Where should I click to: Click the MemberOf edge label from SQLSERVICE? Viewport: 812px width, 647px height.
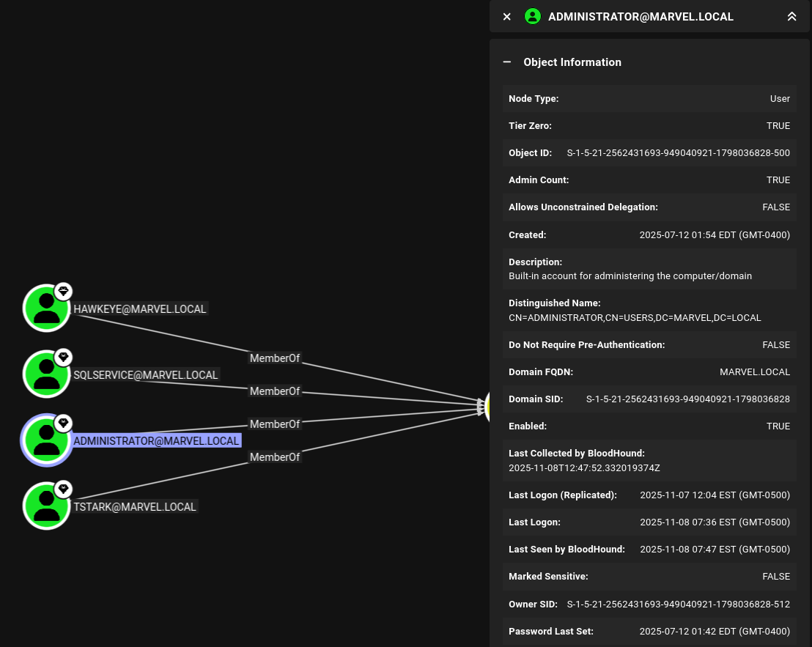pos(275,391)
